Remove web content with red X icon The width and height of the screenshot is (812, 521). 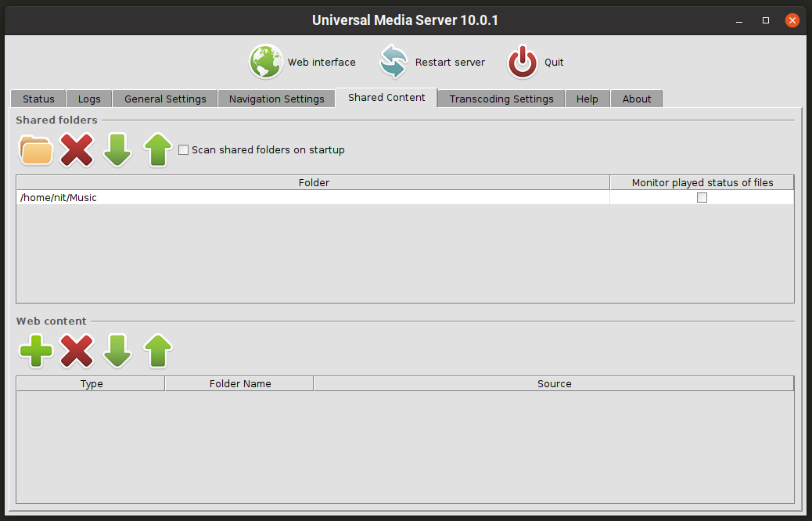tap(77, 351)
